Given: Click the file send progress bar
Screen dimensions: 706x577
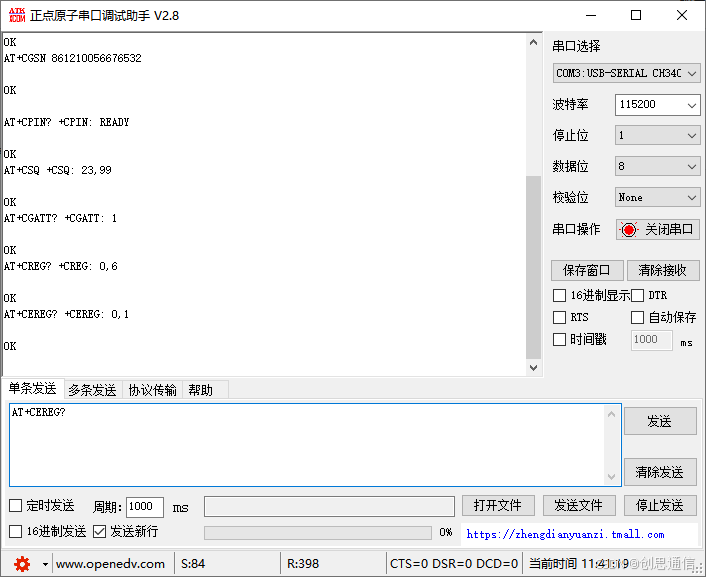Looking at the screenshot, I should (x=317, y=533).
